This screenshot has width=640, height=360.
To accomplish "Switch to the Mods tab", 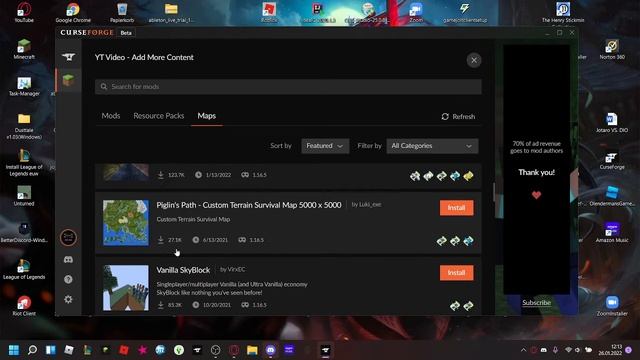I will (111, 116).
